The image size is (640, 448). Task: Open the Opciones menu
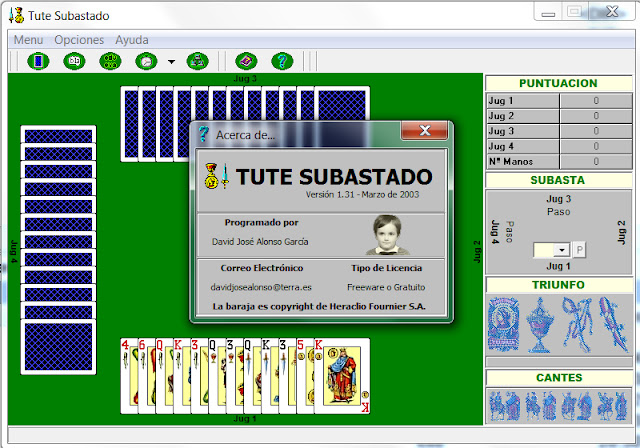point(79,40)
